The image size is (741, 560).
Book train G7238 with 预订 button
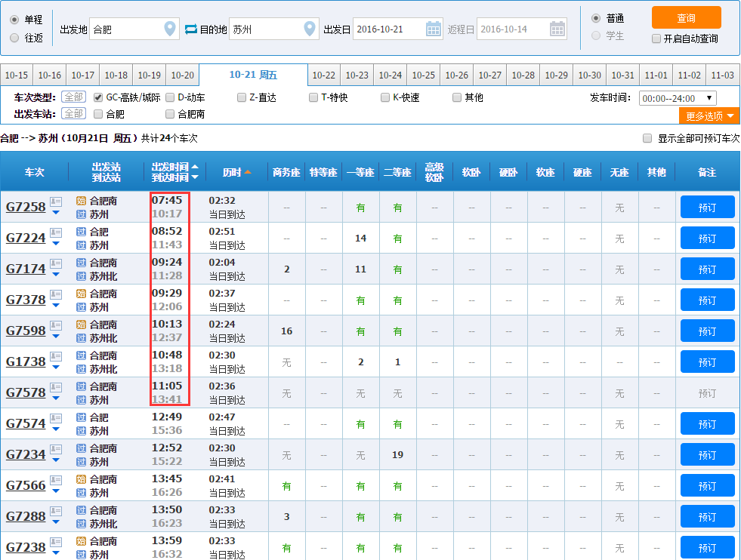(x=707, y=548)
